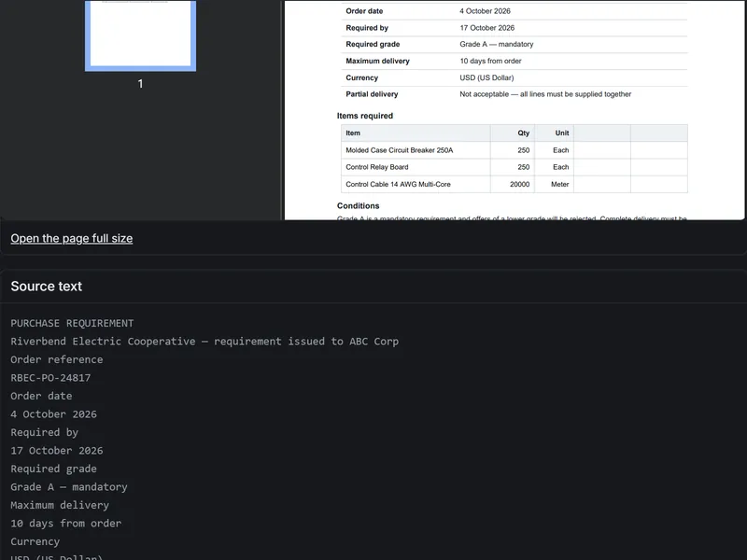Select the page 1 thumbnail
This screenshot has width=747, height=560.
(x=141, y=35)
